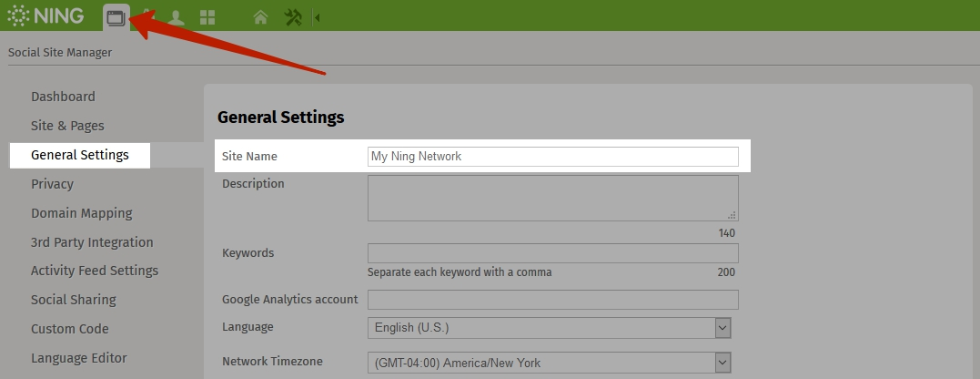The width and height of the screenshot is (980, 379).
Task: Open Domain Mapping in the sidebar
Action: point(82,213)
